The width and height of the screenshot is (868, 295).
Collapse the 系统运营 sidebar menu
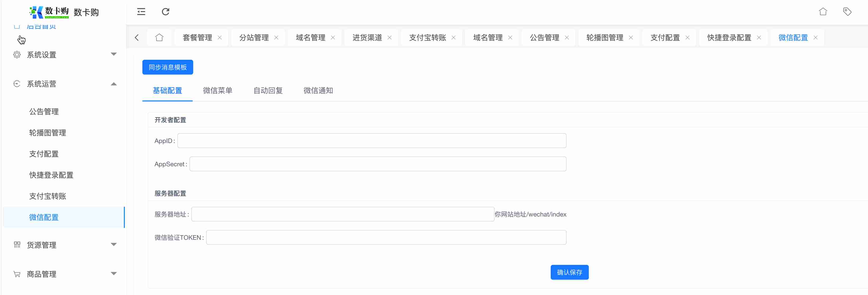(x=64, y=84)
